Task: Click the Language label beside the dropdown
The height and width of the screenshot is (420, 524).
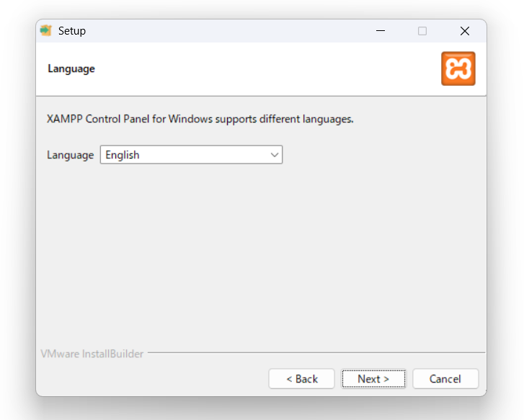Action: [70, 155]
